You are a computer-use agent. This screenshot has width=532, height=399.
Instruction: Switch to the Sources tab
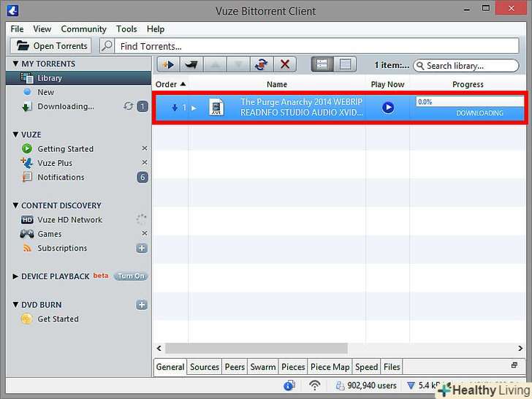click(205, 367)
